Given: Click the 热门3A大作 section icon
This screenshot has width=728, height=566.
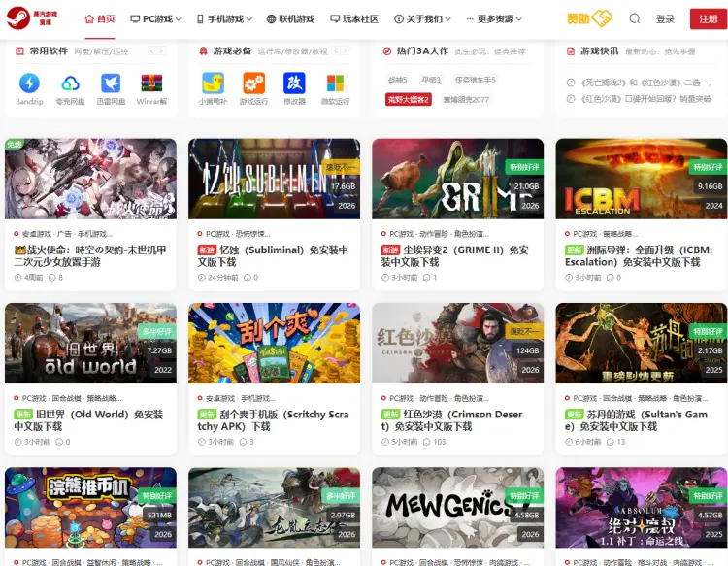Looking at the screenshot, I should point(386,51).
